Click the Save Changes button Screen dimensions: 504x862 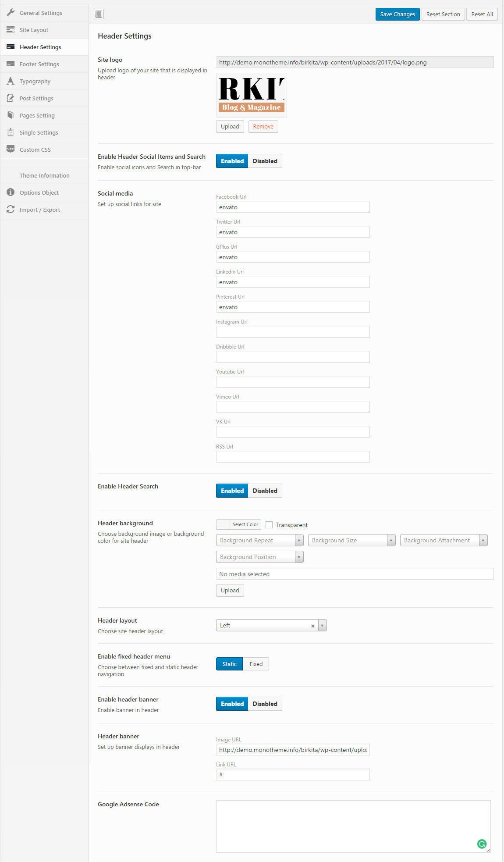[398, 14]
